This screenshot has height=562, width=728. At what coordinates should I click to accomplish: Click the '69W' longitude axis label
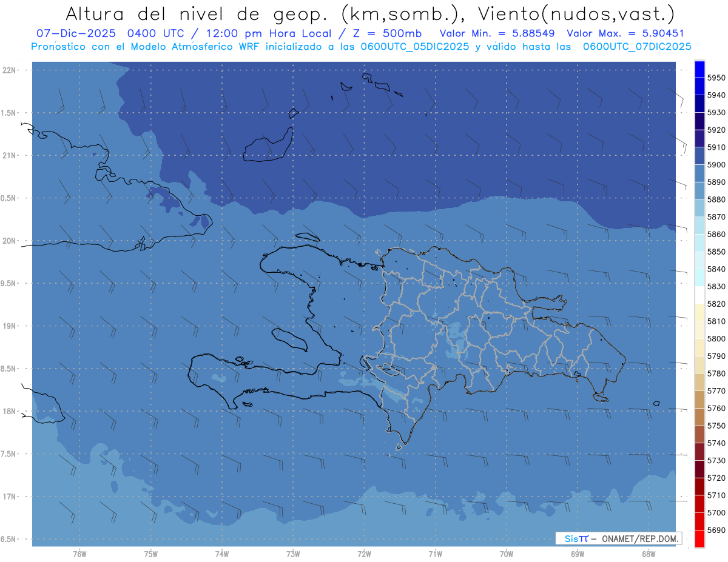577,554
